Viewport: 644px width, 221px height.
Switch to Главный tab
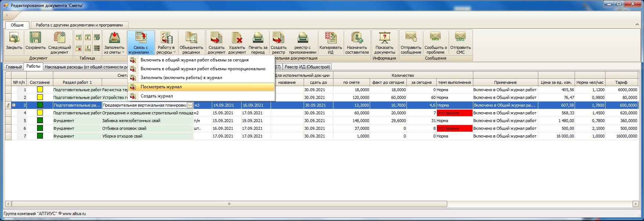(x=14, y=67)
